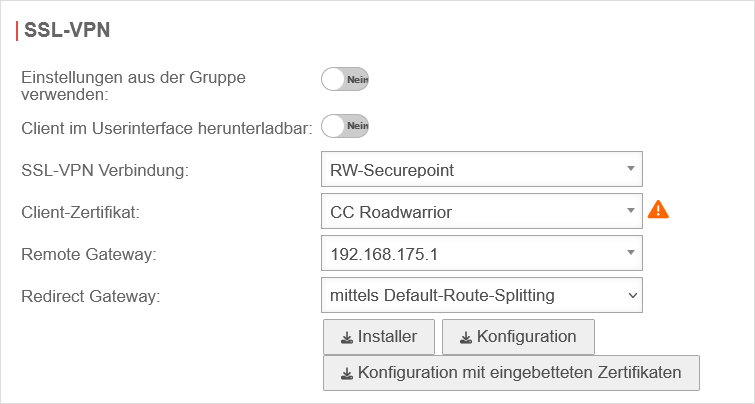Click the arrow of the Remote Gateway dropdown

[x=630, y=254]
